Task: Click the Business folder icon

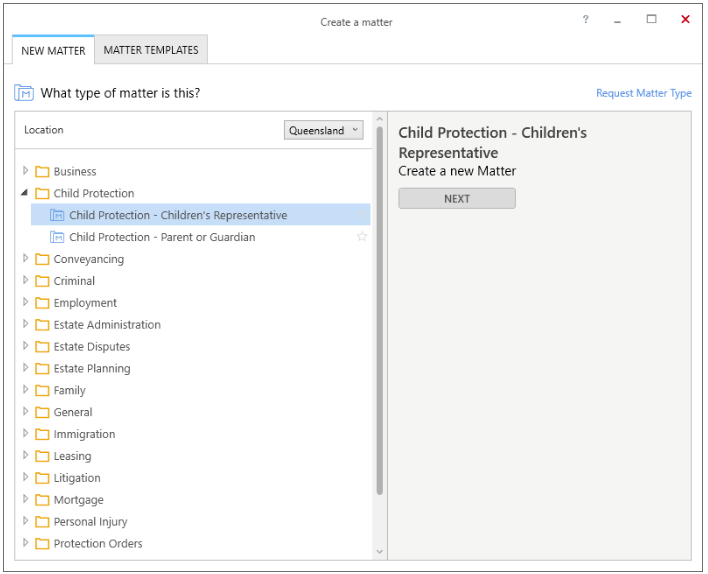Action: (x=42, y=172)
